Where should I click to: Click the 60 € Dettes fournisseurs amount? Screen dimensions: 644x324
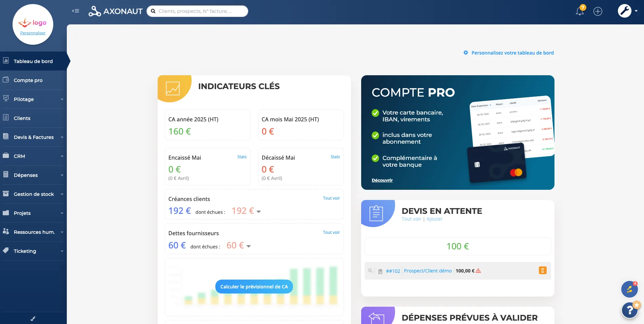click(x=177, y=245)
